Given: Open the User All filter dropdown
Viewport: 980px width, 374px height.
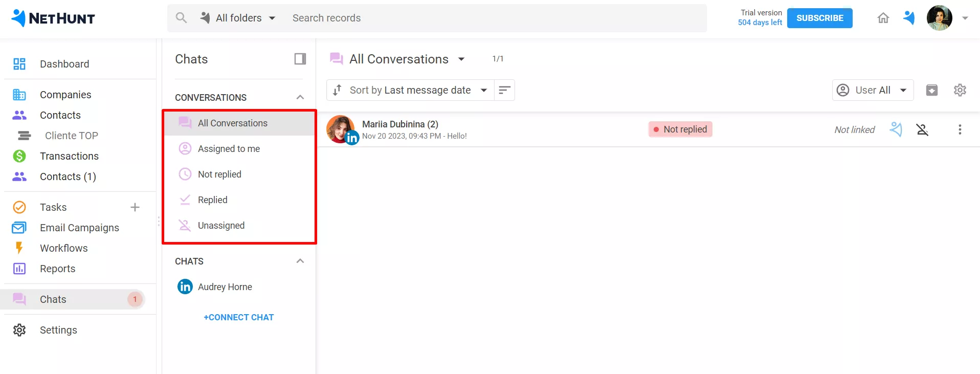Looking at the screenshot, I should [873, 90].
